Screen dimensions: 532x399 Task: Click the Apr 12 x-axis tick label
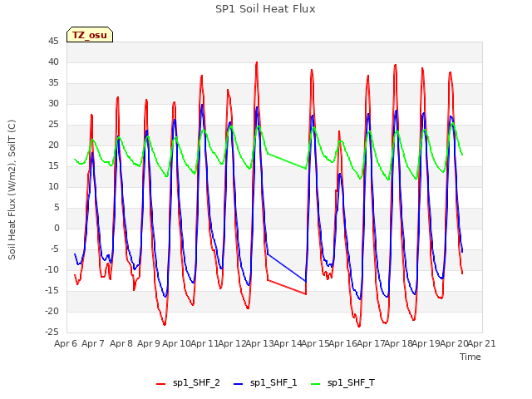click(232, 343)
